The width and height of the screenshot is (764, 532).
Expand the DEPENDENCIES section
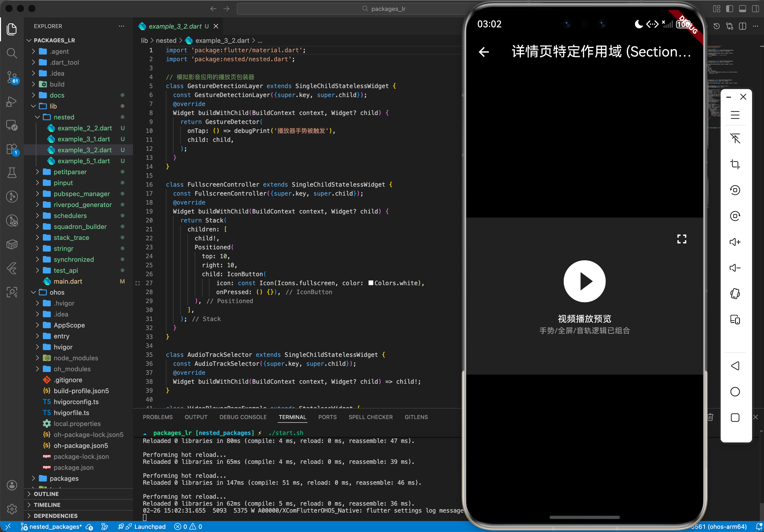pos(78,516)
